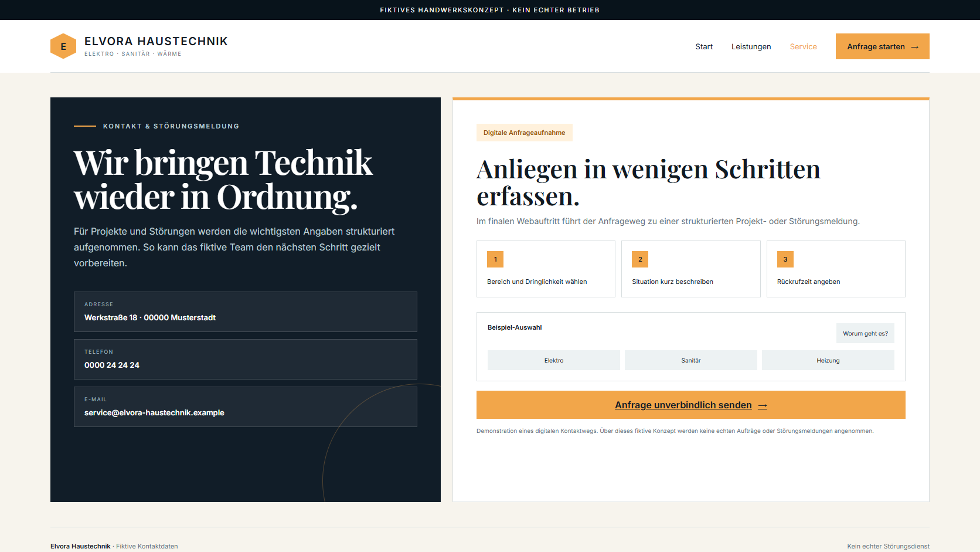Click footer text 'Kein echter Störungsdienst'
This screenshot has height=552, width=980.
(x=888, y=546)
